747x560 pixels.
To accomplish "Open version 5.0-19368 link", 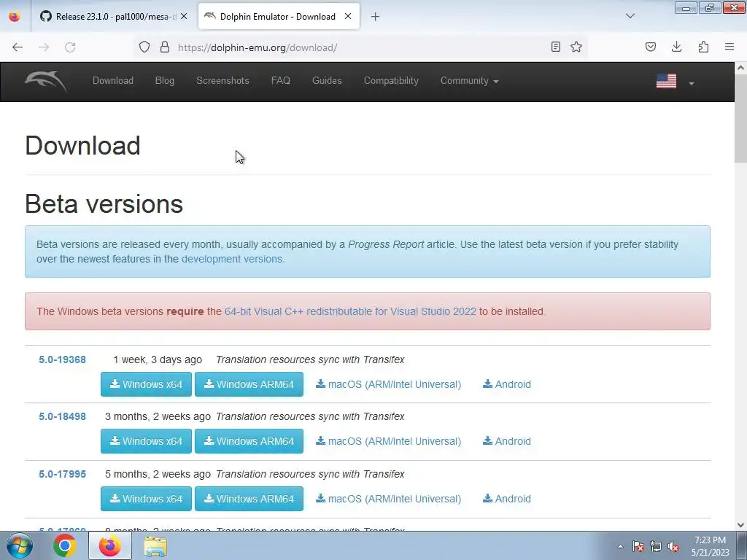I will [x=63, y=360].
